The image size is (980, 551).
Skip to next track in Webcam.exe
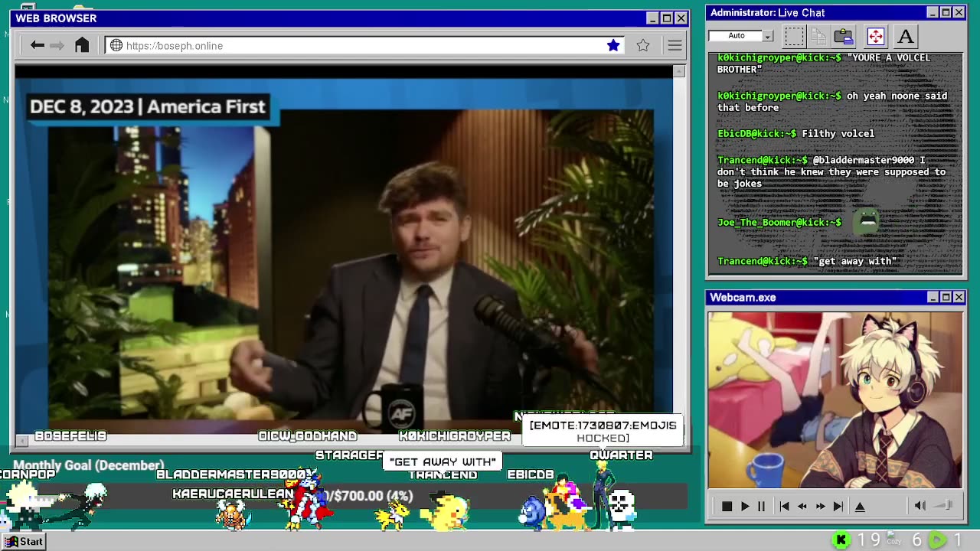[x=838, y=507]
